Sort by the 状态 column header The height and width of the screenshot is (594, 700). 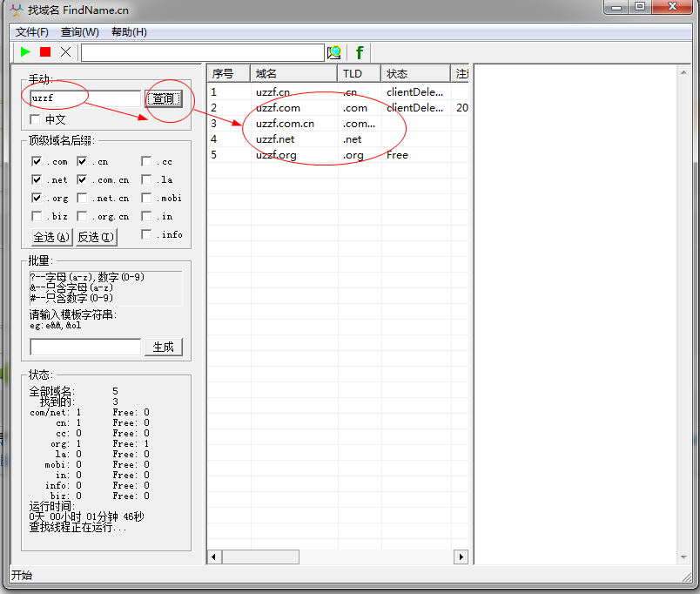[415, 74]
